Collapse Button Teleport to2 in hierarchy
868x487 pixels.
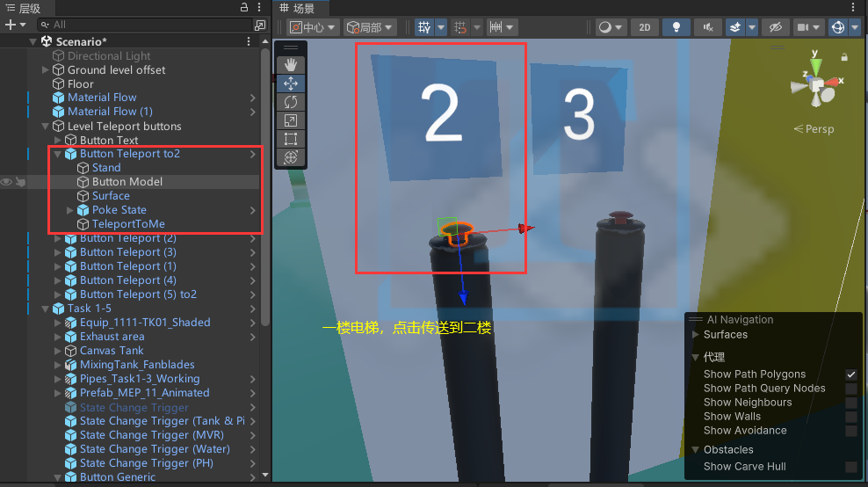pyautogui.click(x=58, y=154)
